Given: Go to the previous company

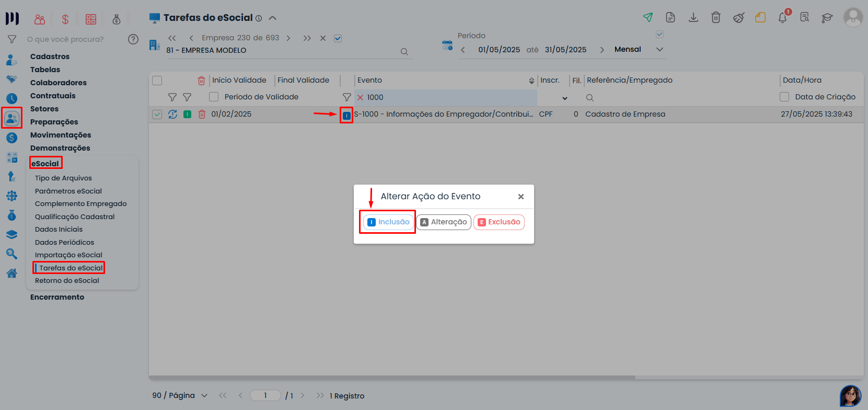Looking at the screenshot, I should tap(191, 38).
